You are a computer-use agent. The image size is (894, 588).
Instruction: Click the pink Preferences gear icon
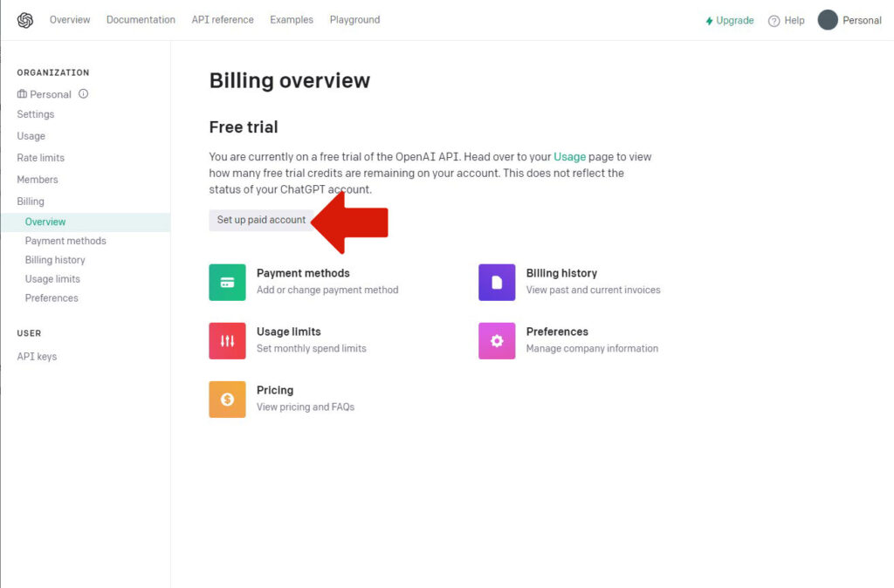tap(497, 340)
